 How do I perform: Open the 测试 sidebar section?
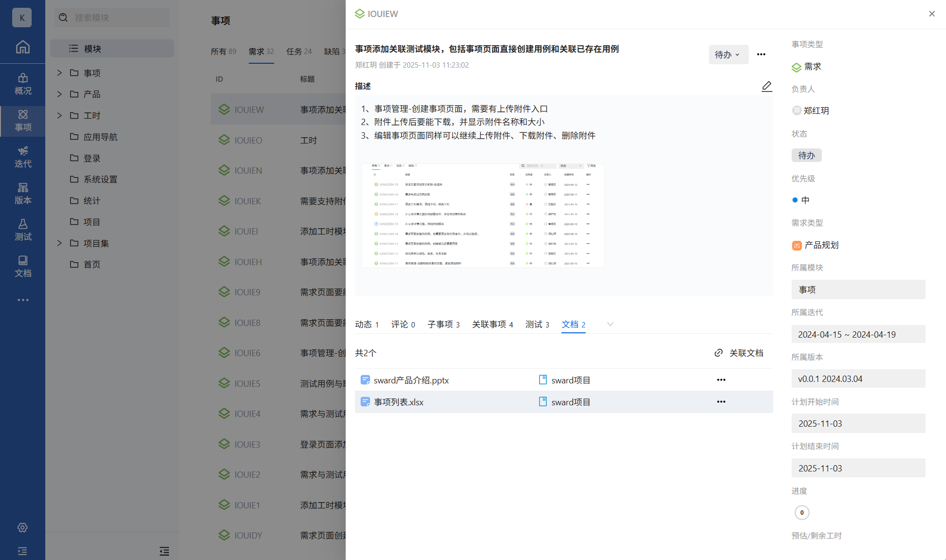click(22, 230)
